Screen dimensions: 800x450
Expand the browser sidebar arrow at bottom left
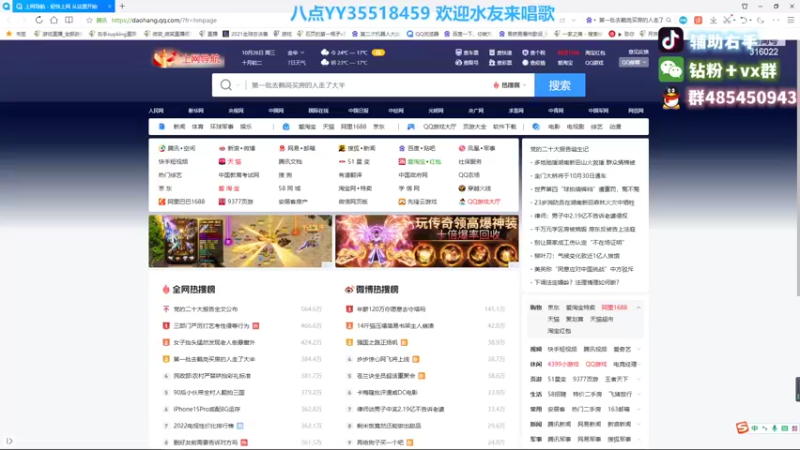9,441
